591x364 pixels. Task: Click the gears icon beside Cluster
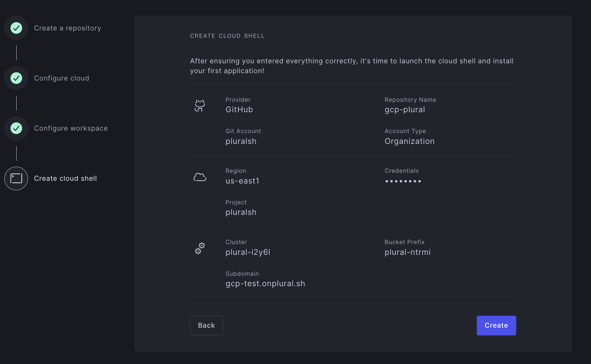click(200, 248)
